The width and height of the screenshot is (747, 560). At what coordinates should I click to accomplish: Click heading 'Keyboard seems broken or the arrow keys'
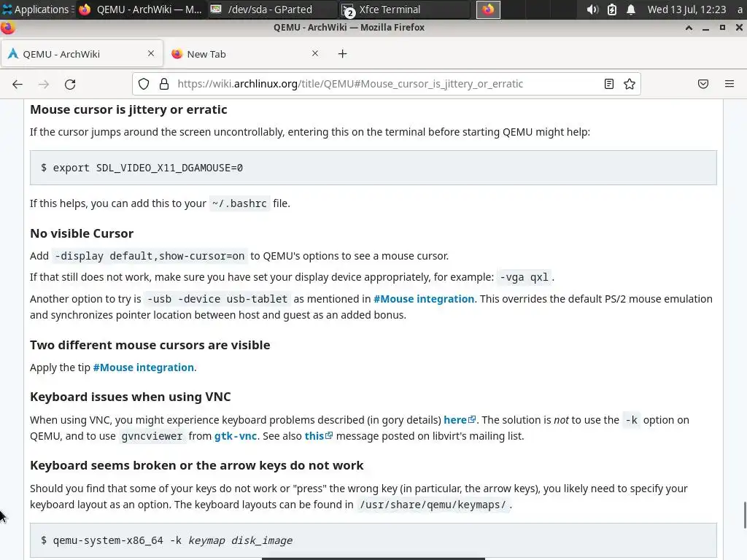tap(197, 465)
